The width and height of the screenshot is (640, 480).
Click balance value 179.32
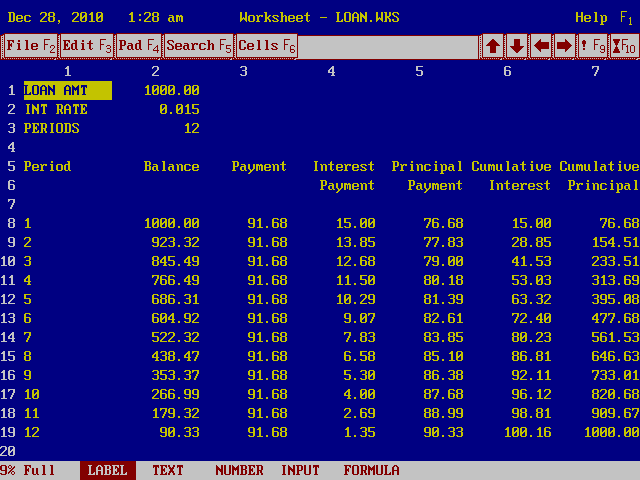[176, 413]
